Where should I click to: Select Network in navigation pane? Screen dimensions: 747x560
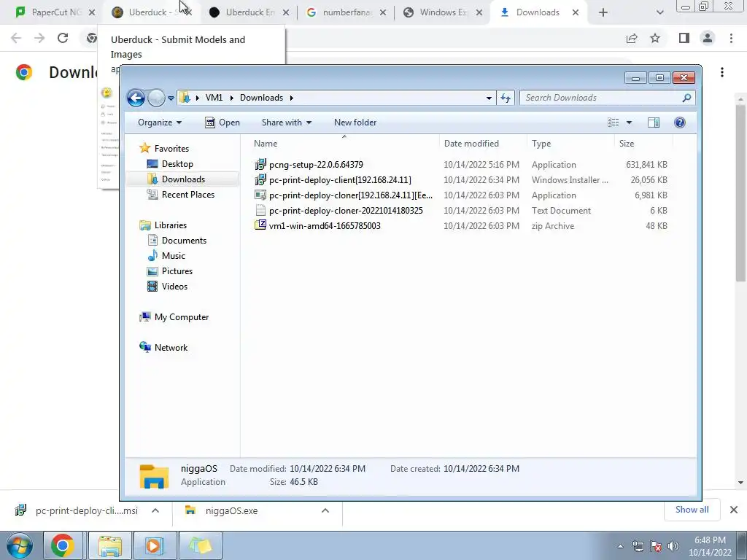pyautogui.click(x=163, y=348)
